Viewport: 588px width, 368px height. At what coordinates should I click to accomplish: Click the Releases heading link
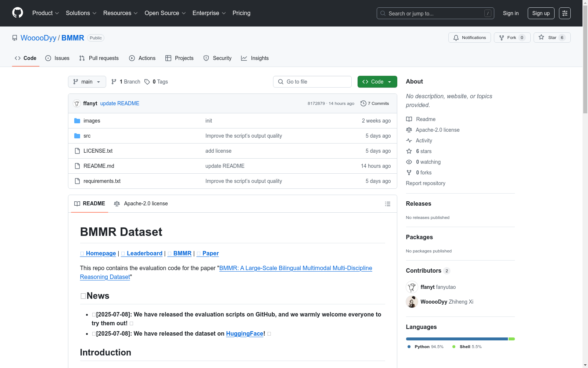[x=419, y=204]
